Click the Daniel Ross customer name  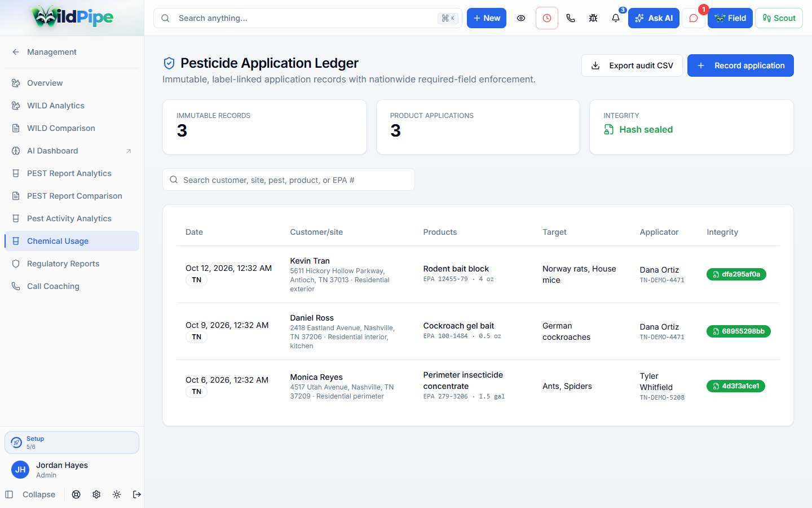(x=312, y=318)
